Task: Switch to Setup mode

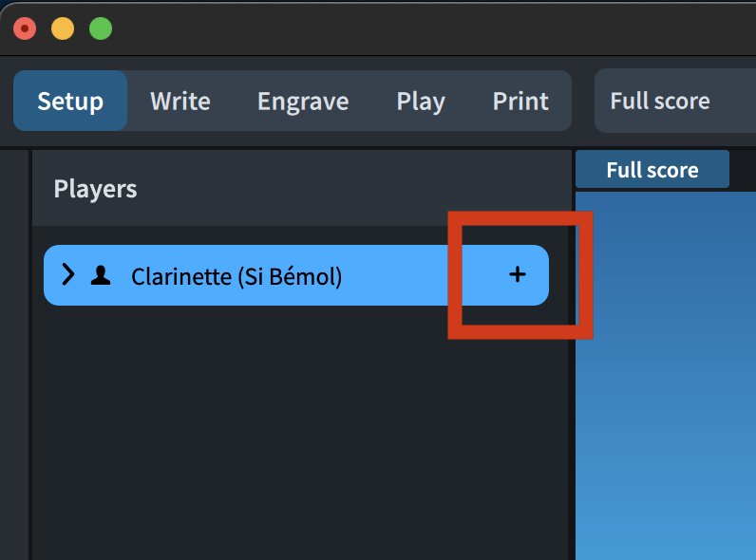Action: 70,102
